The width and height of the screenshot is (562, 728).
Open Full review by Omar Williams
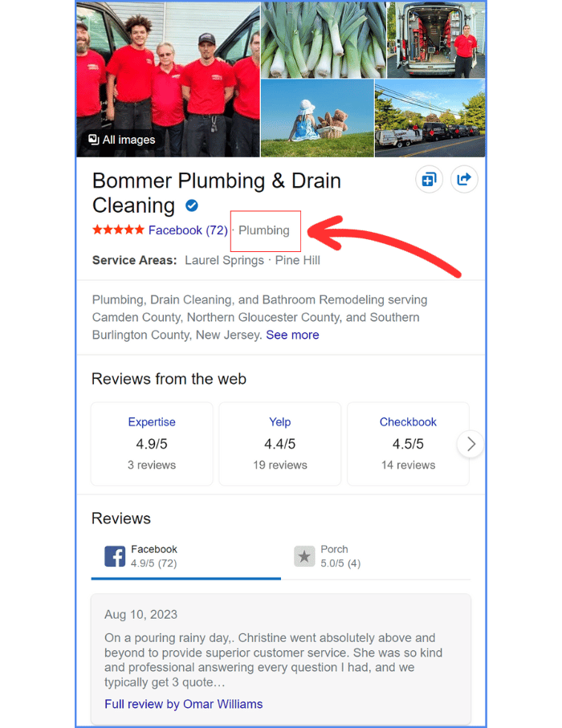click(x=184, y=704)
